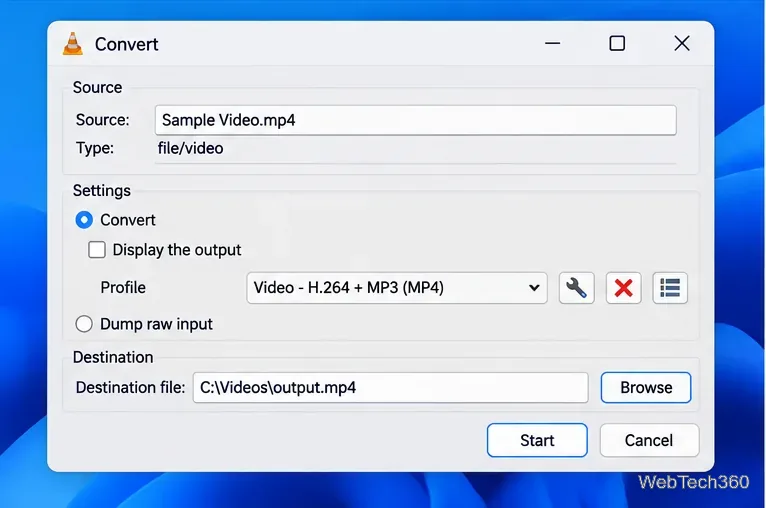The width and height of the screenshot is (766, 508).
Task: Click the Profile label
Action: [123, 287]
